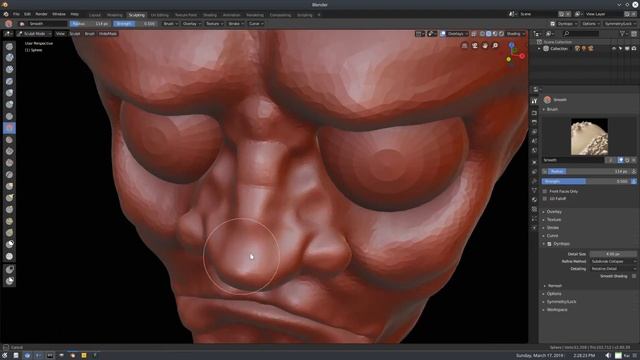Toggle X-ray display in viewport header
This screenshot has width=640, height=360.
474,34
